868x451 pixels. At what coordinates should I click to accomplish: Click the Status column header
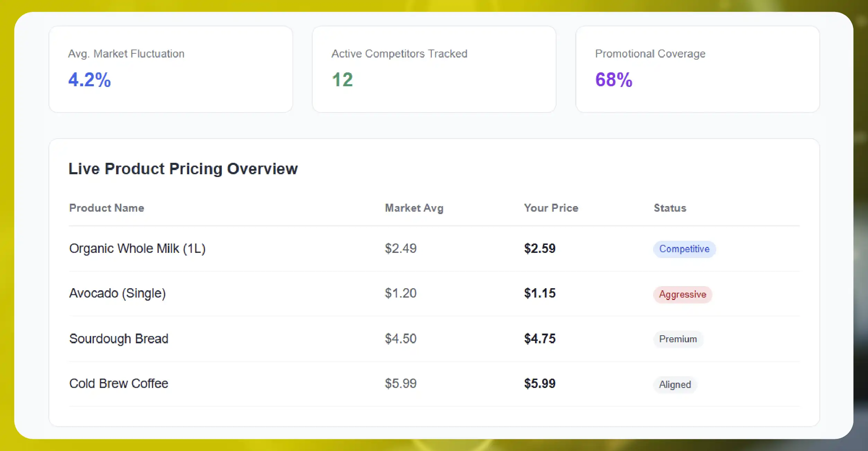tap(670, 208)
